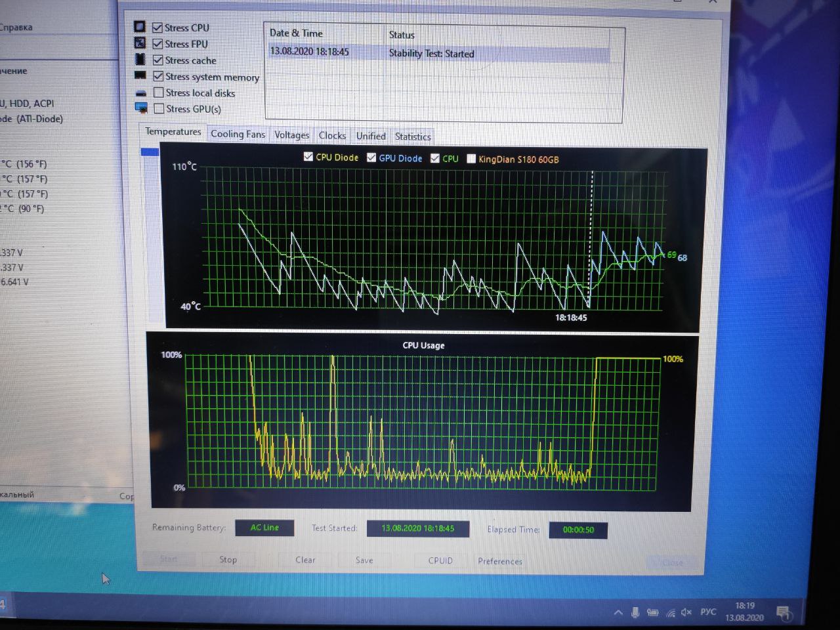Stop the stability test
Screen dimensions: 840x630
coord(228,560)
